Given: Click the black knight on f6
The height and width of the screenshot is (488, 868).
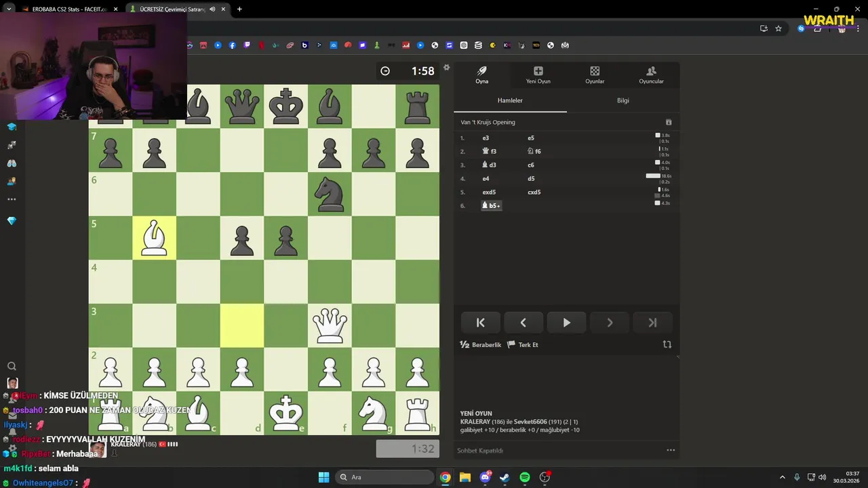Looking at the screenshot, I should 330,194.
